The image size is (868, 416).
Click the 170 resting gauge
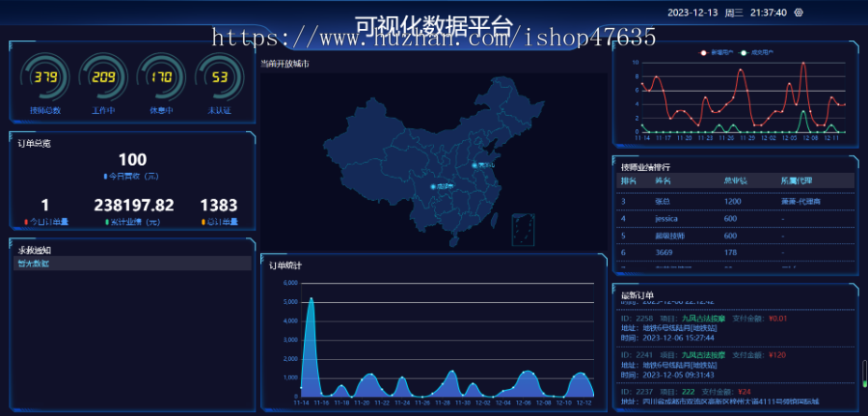(x=162, y=77)
